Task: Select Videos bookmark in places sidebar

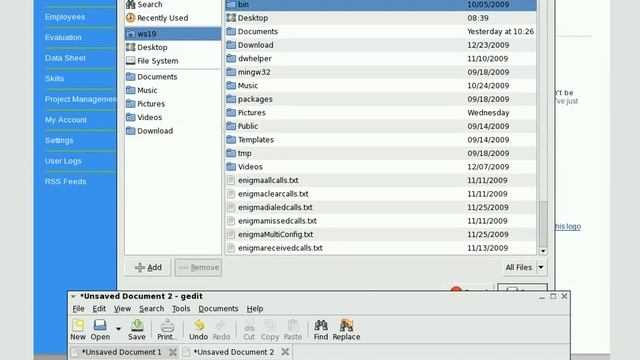Action: click(x=173, y=117)
